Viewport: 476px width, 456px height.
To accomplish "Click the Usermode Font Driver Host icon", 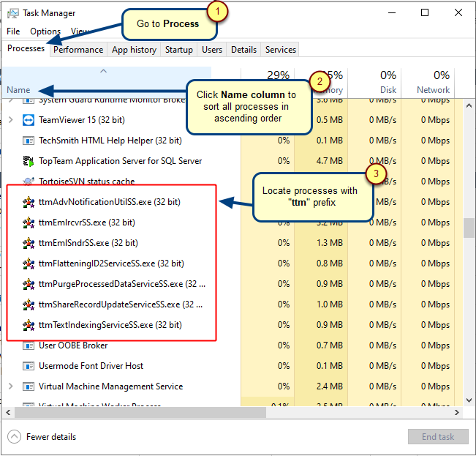I will tap(29, 366).
